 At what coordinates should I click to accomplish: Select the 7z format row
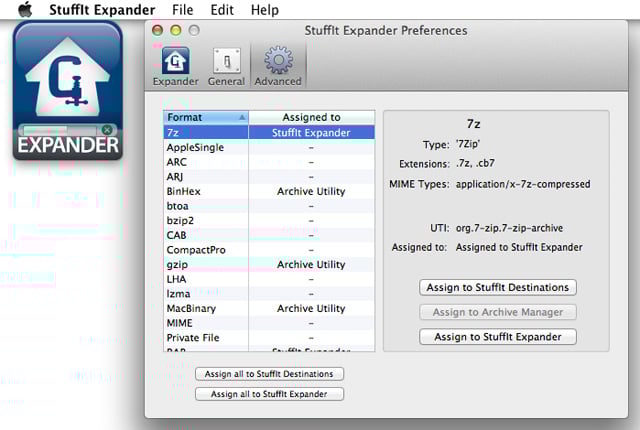tap(269, 132)
